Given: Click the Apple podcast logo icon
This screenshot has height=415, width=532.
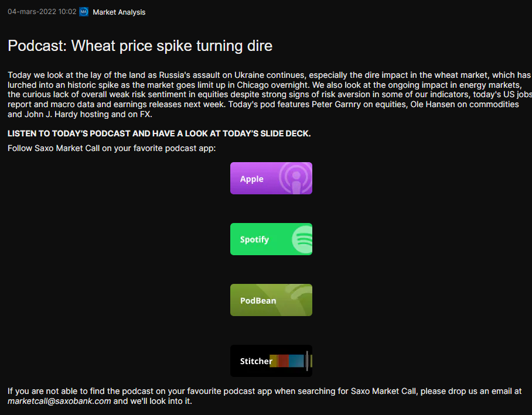Looking at the screenshot, I should (x=296, y=178).
